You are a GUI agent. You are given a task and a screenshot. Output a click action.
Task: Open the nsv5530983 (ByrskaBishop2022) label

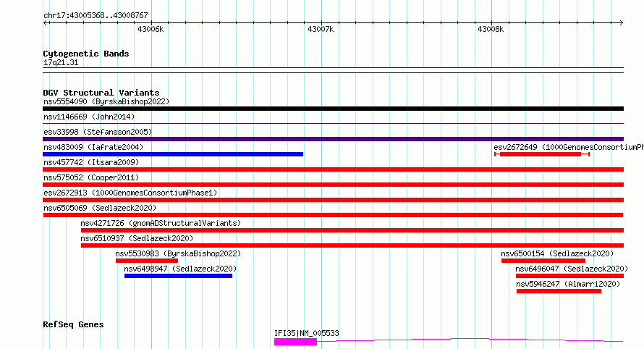pos(178,253)
